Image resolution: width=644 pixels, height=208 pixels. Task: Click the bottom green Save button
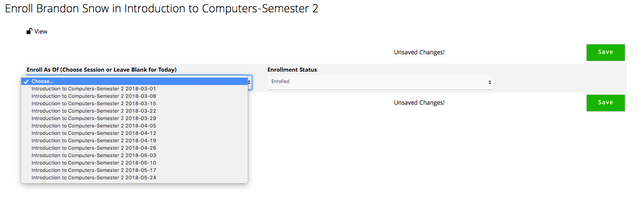pyautogui.click(x=606, y=103)
